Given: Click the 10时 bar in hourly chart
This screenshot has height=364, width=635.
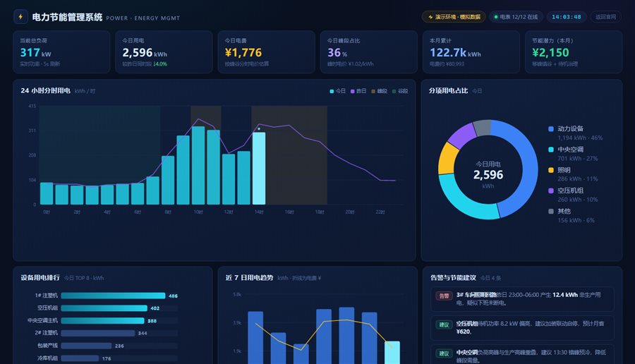Looking at the screenshot, I should point(198,166).
